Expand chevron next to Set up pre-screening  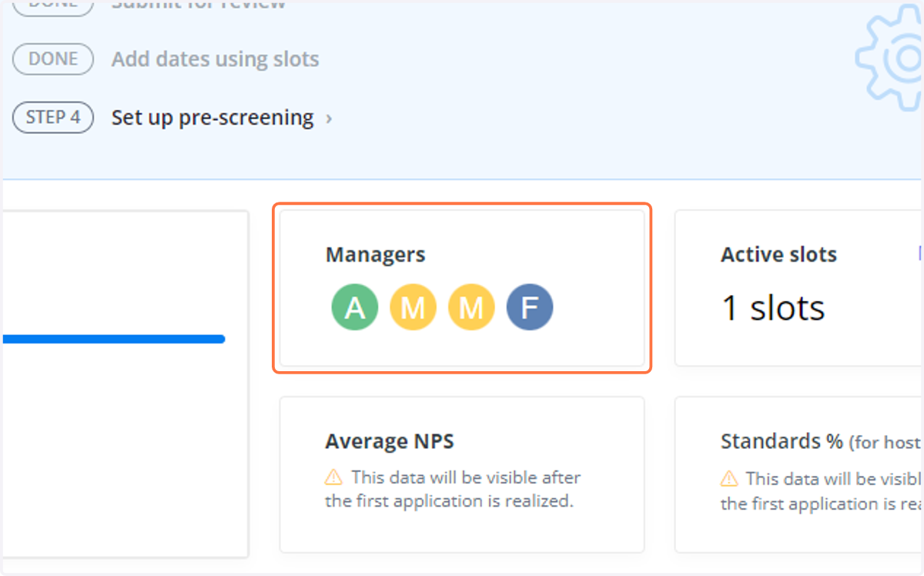coord(329,119)
